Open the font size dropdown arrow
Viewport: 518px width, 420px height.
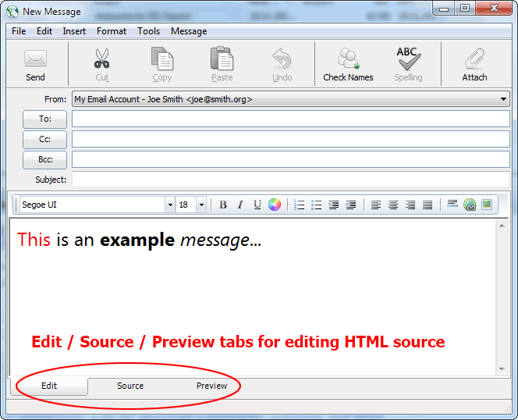click(x=201, y=205)
